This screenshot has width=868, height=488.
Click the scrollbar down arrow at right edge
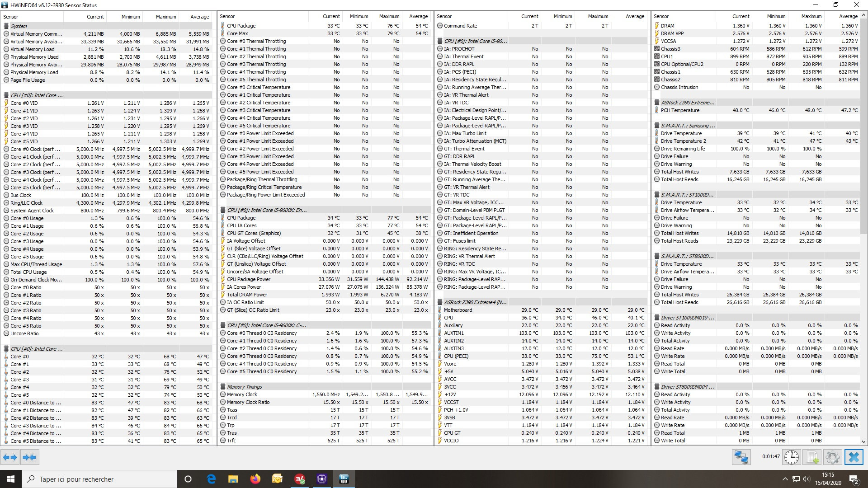[864, 441]
